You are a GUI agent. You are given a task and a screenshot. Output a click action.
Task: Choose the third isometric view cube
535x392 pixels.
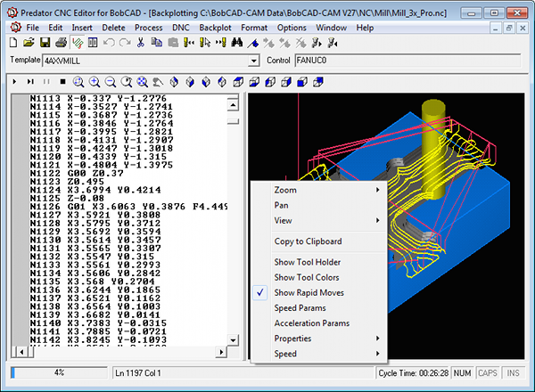click(x=206, y=82)
